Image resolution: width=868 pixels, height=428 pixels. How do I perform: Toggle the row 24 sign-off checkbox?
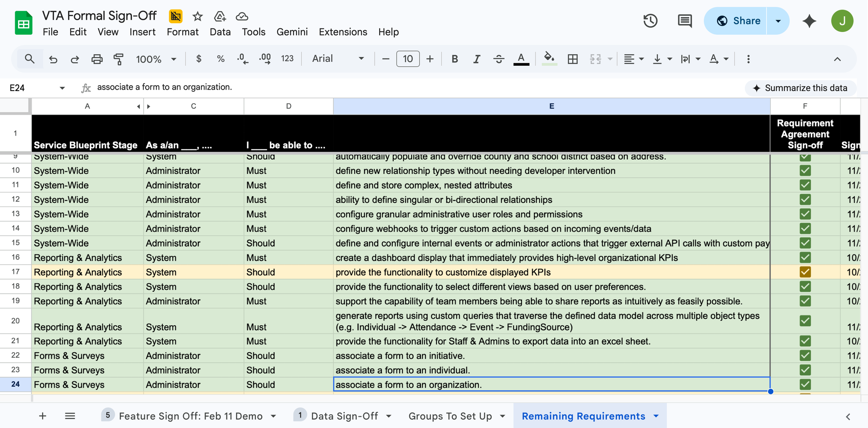click(805, 385)
